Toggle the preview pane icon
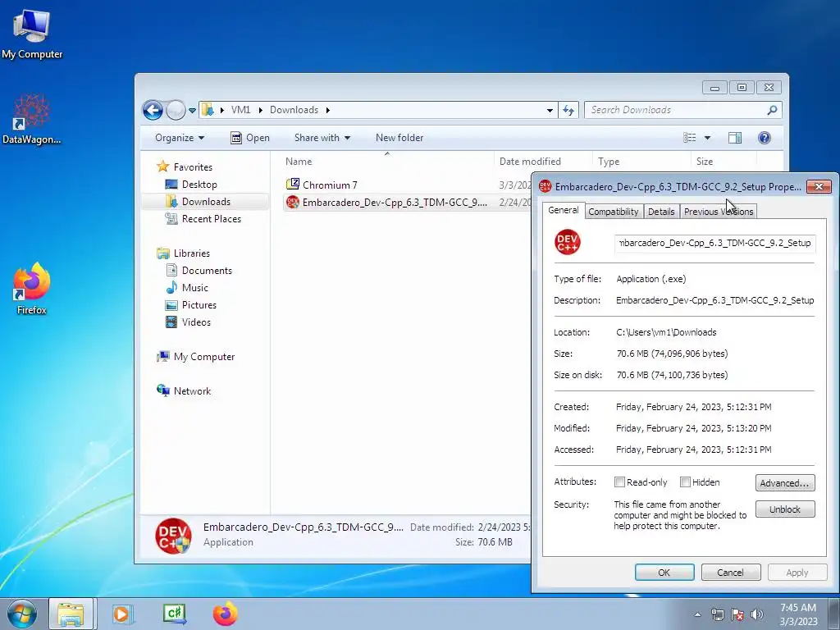Image resolution: width=840 pixels, height=630 pixels. tap(734, 138)
